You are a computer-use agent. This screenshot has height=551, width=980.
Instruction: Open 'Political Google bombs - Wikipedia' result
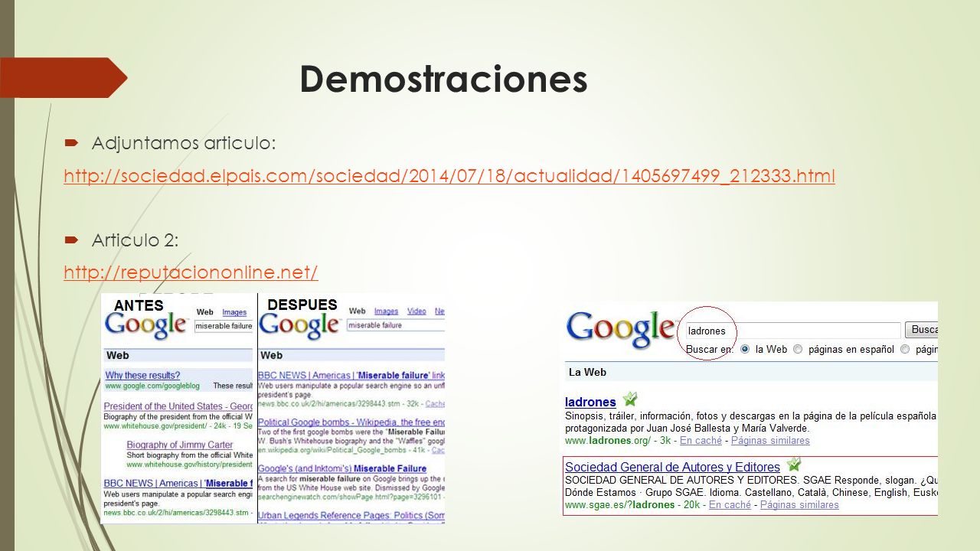click(x=351, y=422)
